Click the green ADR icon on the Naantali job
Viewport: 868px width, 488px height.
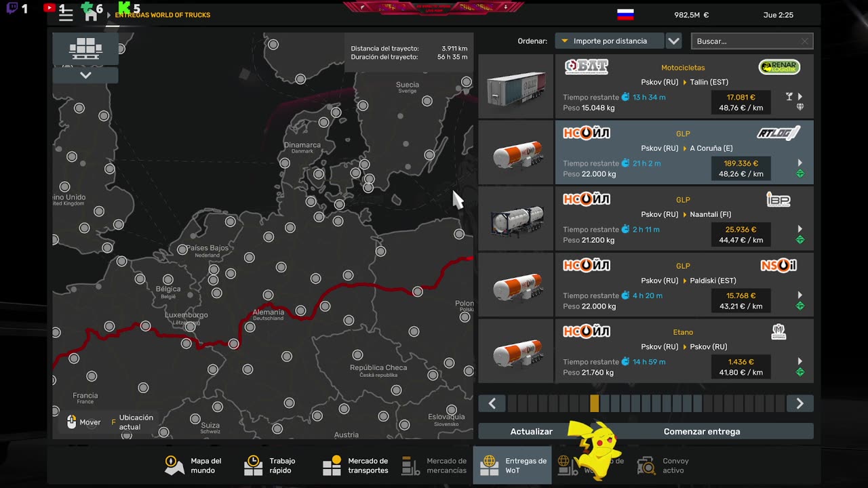[x=800, y=239]
